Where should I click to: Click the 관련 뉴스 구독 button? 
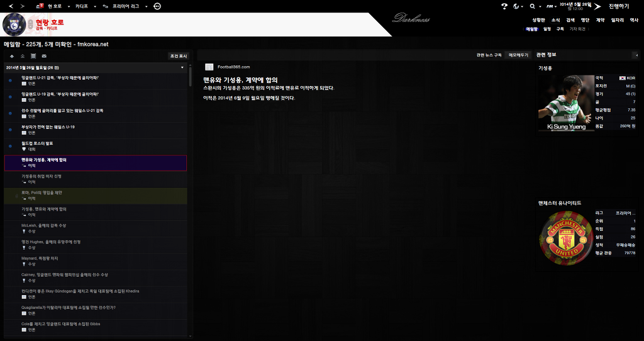(489, 55)
